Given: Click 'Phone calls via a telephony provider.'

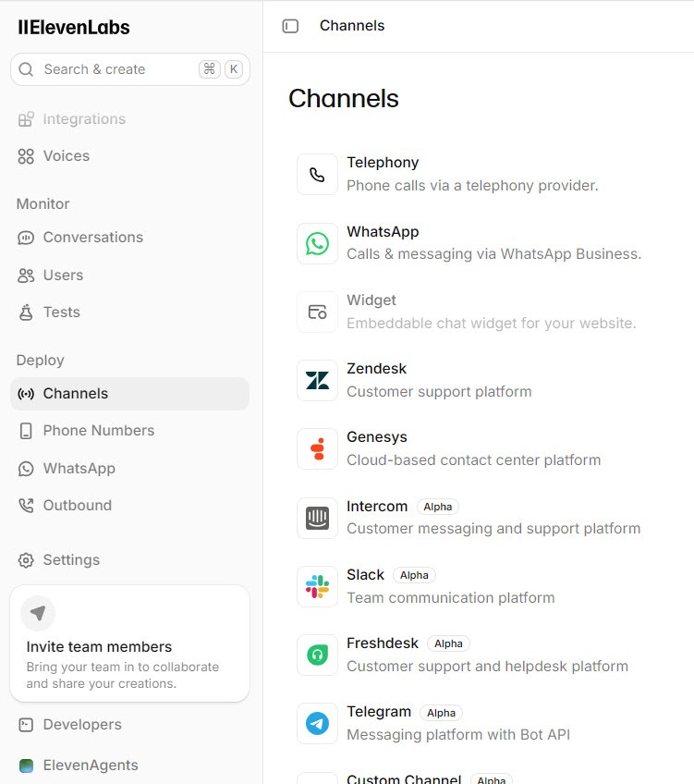Looking at the screenshot, I should tap(472, 186).
